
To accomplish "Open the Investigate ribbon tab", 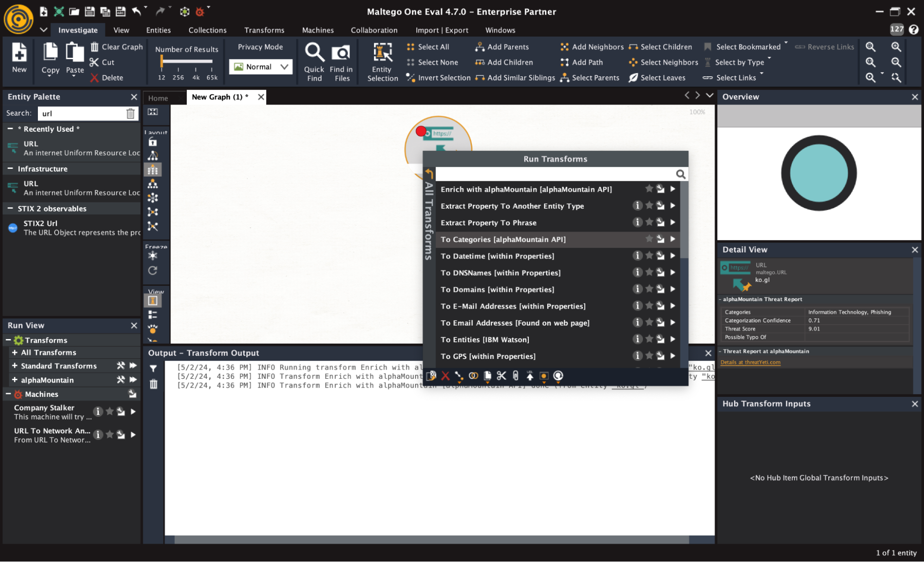I will (78, 30).
